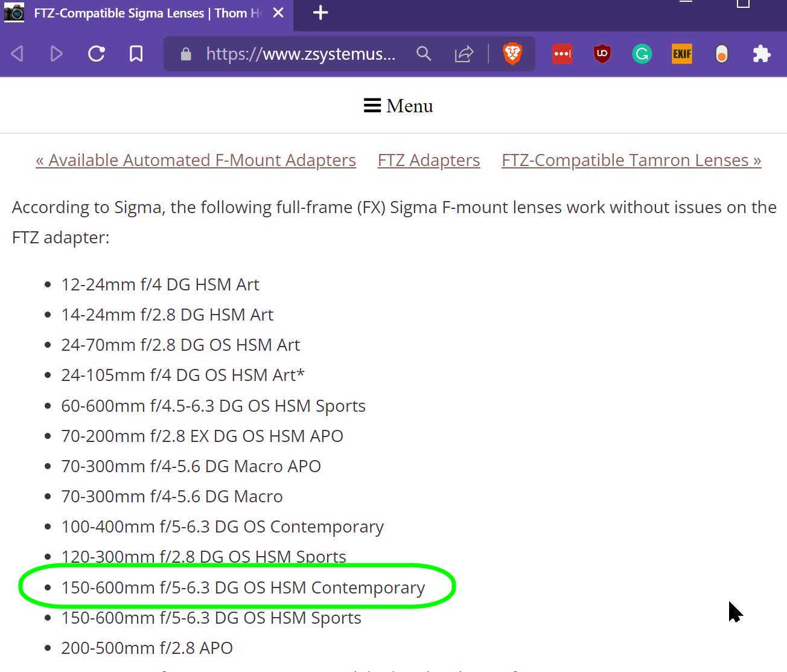This screenshot has width=787, height=672.
Task: Open Brave Shields lion icon
Action: pyautogui.click(x=512, y=54)
